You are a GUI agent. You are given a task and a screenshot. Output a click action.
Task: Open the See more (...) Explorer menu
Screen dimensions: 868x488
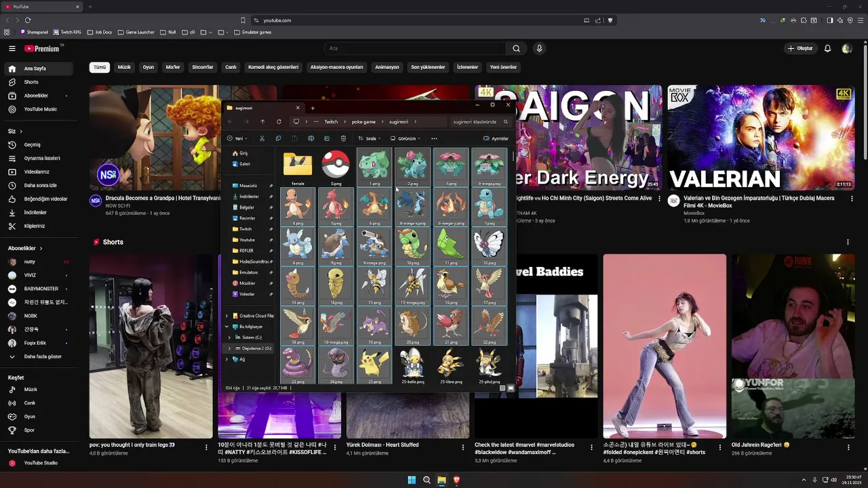pos(434,138)
